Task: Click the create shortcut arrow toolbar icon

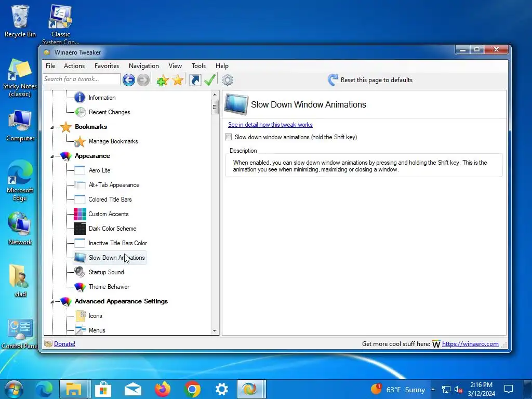Action: tap(195, 80)
